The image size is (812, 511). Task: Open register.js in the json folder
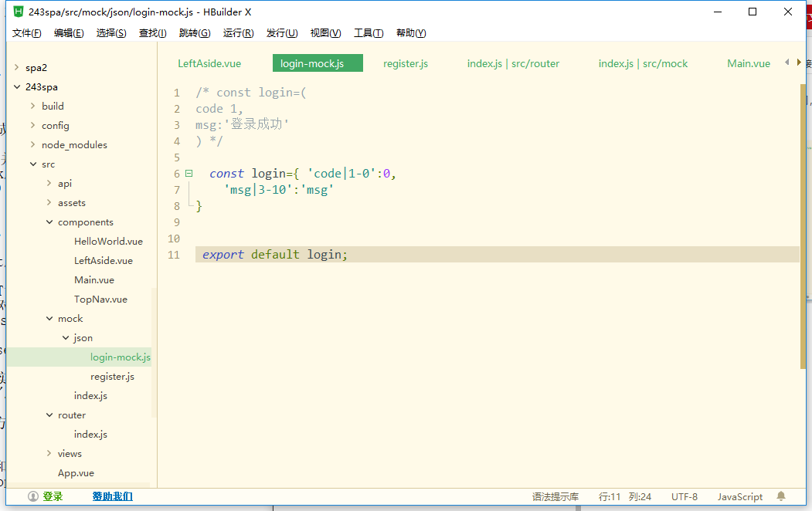coord(112,377)
